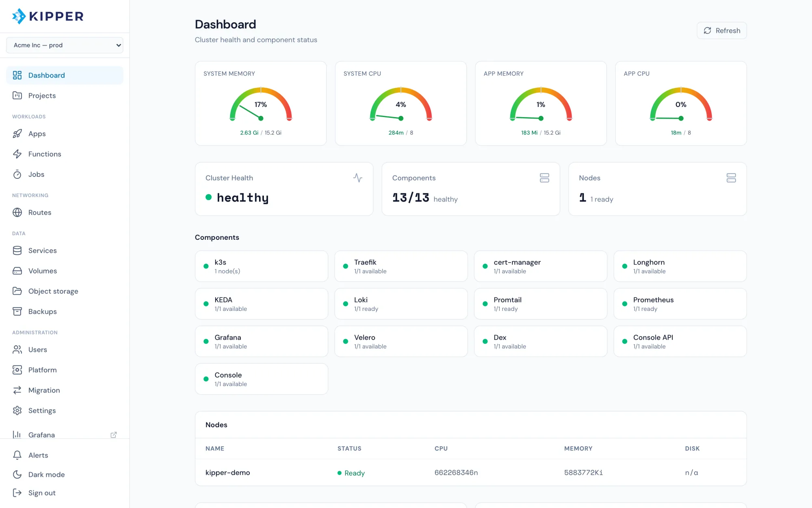Click the Services database icon
The image size is (812, 508).
click(x=17, y=251)
